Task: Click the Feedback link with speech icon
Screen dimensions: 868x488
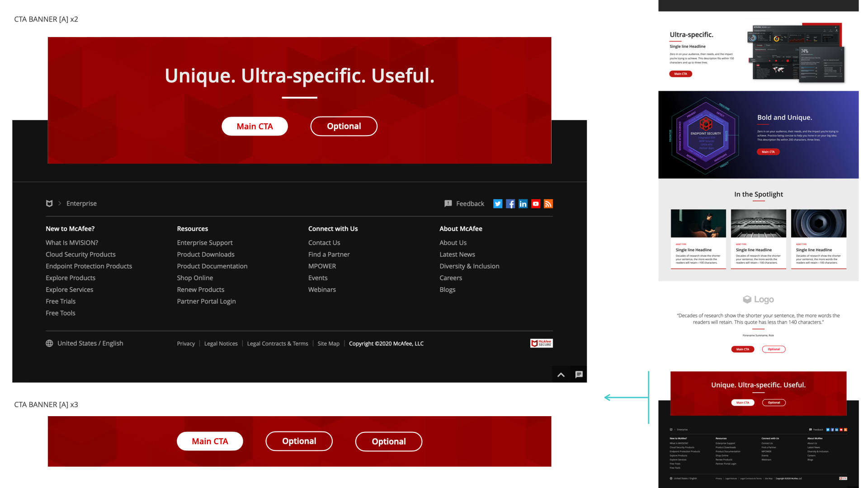Action: click(464, 204)
